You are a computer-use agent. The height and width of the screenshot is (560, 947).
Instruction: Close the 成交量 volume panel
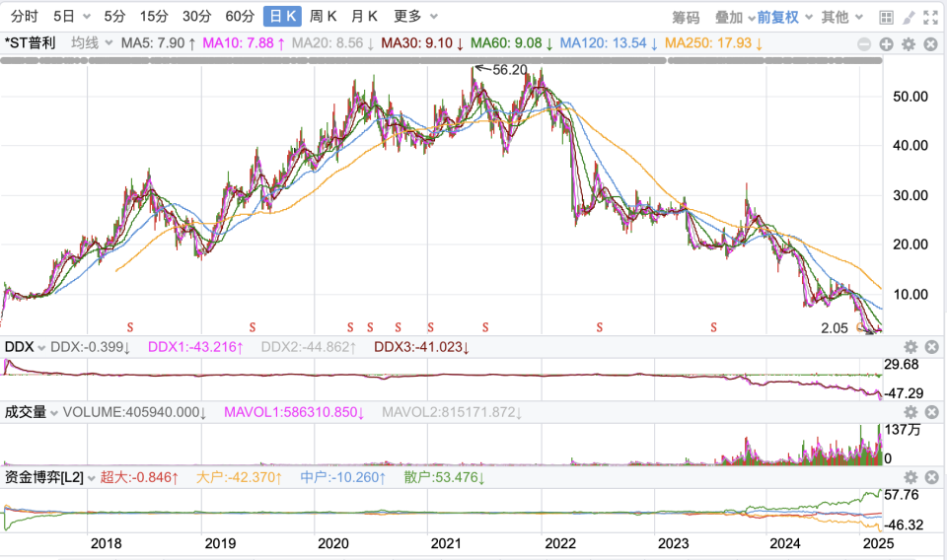932,412
